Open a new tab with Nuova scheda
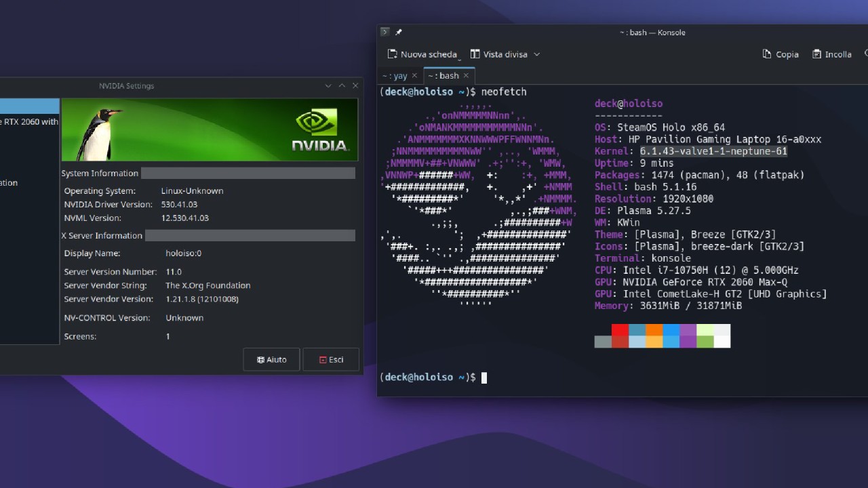 tap(422, 54)
